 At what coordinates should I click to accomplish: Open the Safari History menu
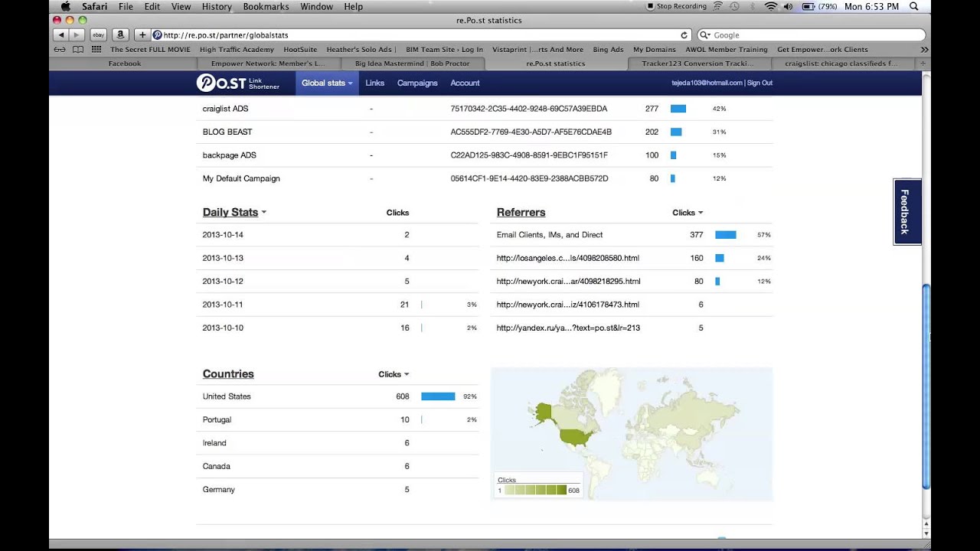(x=217, y=6)
